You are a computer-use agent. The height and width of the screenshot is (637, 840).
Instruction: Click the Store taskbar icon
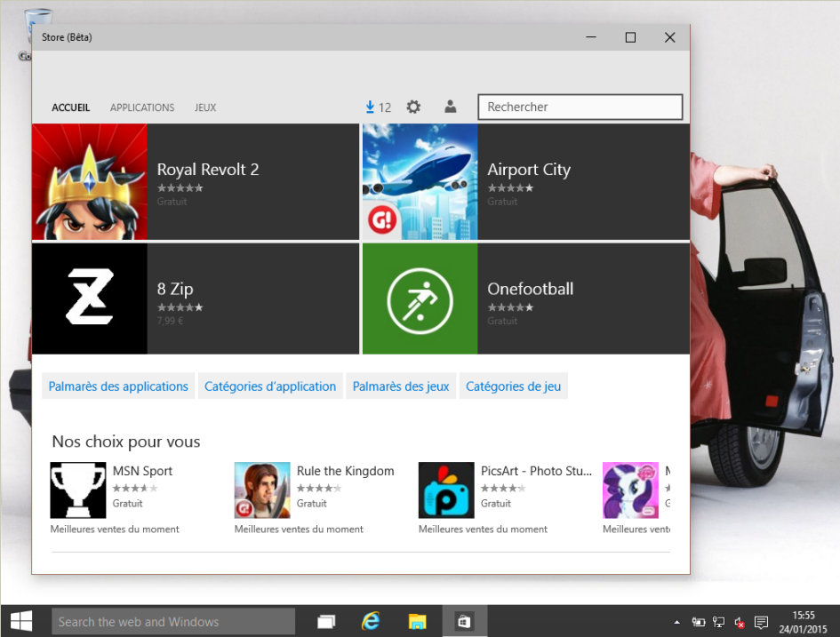coord(464,622)
